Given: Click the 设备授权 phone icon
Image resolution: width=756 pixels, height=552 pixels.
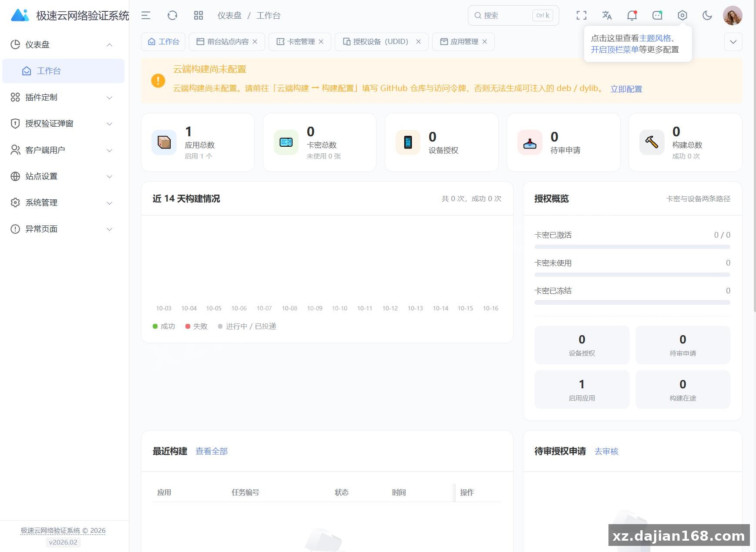Looking at the screenshot, I should pyautogui.click(x=408, y=142).
